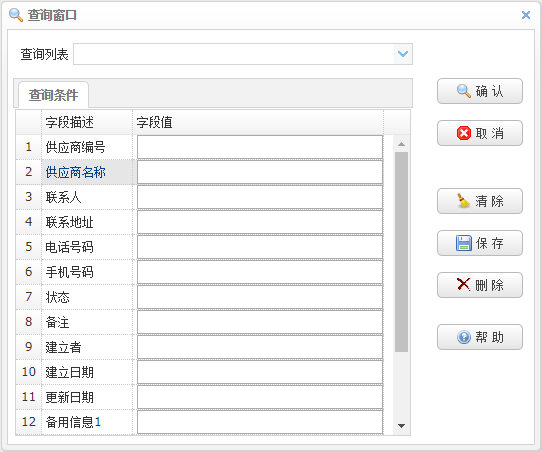Close the 查询窗口 dialog with the X
Image resolution: width=542 pixels, height=452 pixels.
point(526,15)
